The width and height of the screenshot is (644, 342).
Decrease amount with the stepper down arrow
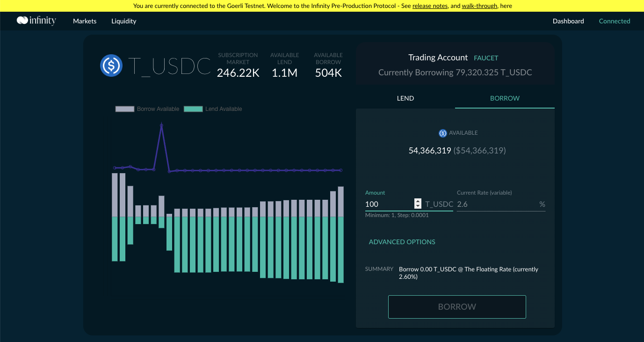(418, 206)
